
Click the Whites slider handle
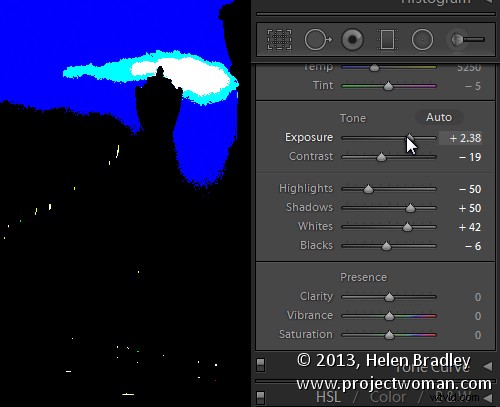tap(407, 227)
